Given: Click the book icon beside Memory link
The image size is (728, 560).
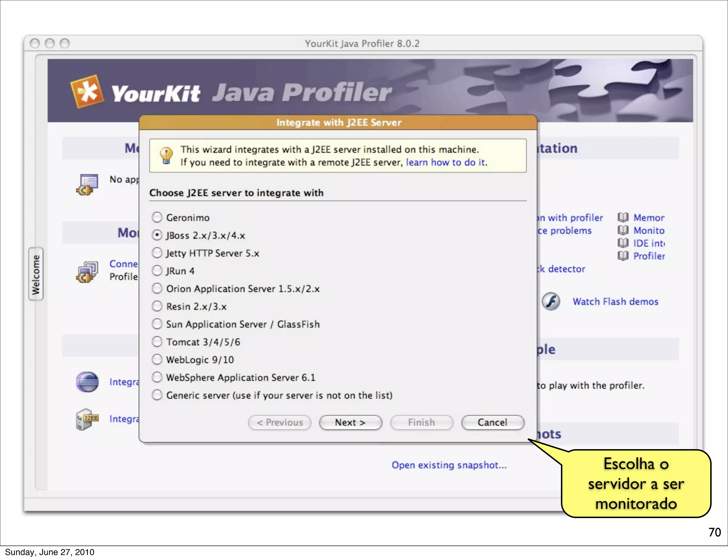Looking at the screenshot, I should [x=623, y=217].
